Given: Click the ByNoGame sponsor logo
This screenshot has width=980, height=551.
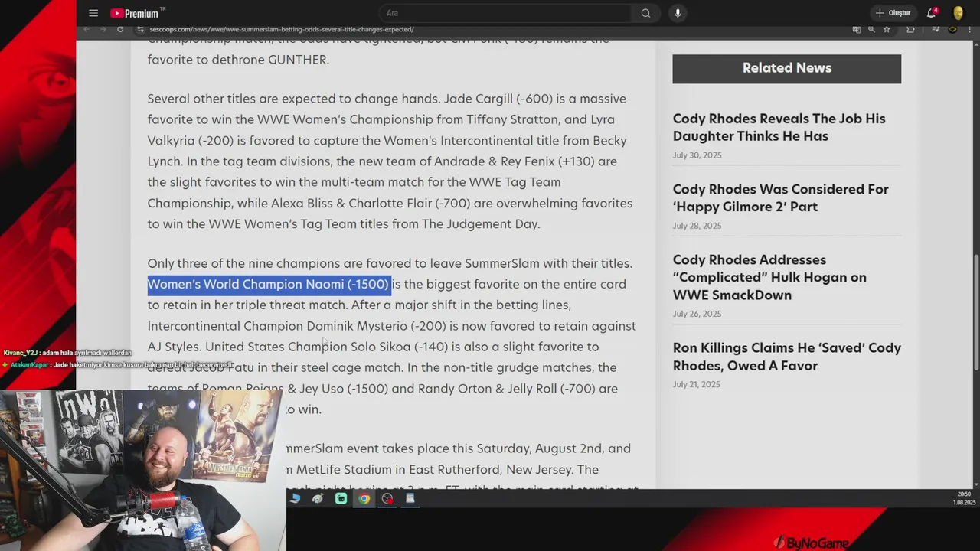Looking at the screenshot, I should pos(811,543).
